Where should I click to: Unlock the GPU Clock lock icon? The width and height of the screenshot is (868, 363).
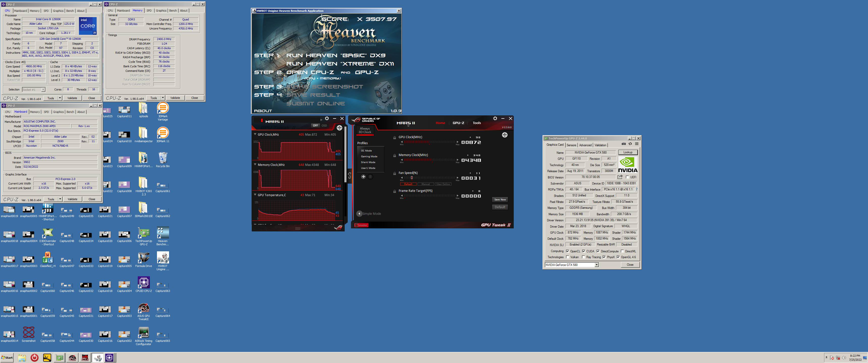pos(395,138)
